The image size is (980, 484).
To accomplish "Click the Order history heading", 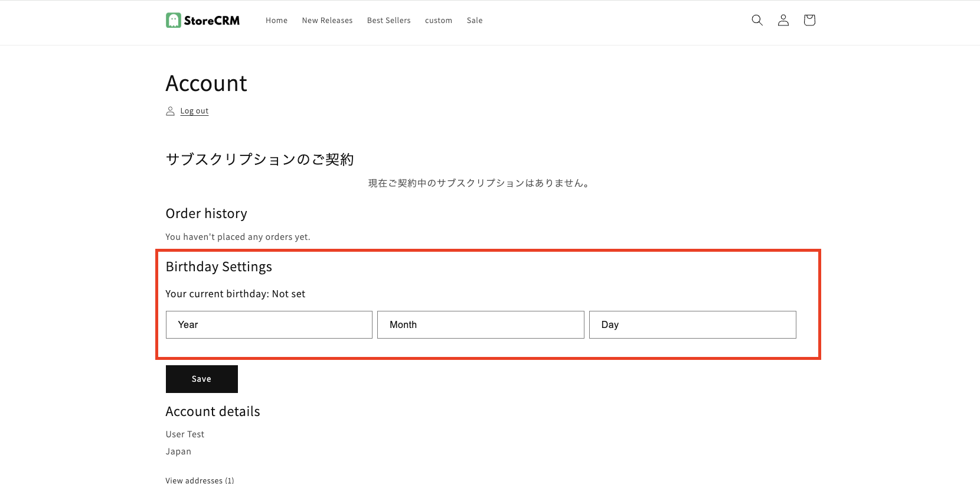I will [x=206, y=213].
